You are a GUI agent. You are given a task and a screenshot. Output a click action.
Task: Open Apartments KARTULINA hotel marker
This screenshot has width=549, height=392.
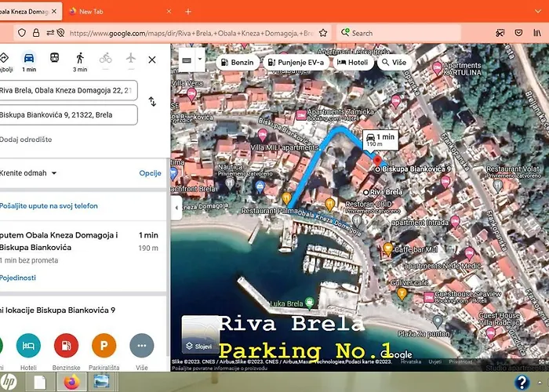pyautogui.click(x=437, y=67)
